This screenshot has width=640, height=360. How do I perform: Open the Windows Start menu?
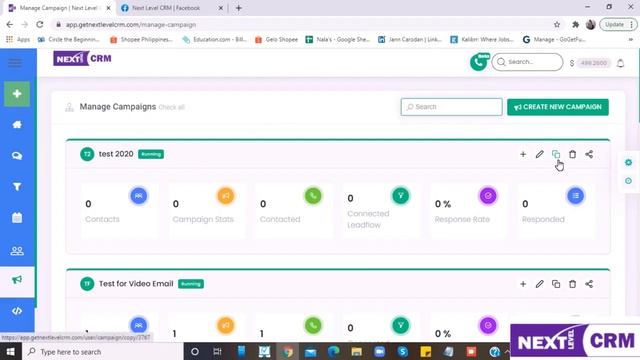click(x=10, y=351)
